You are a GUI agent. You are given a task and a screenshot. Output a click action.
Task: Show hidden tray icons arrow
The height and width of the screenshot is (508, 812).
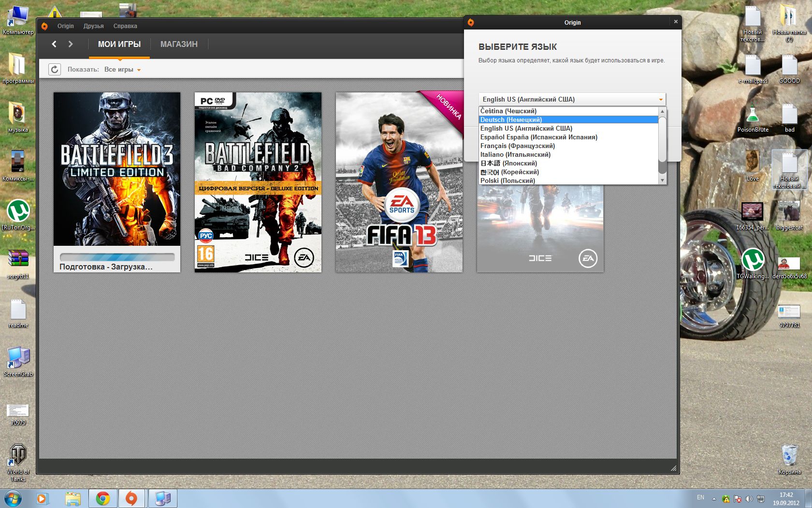pyautogui.click(x=714, y=499)
